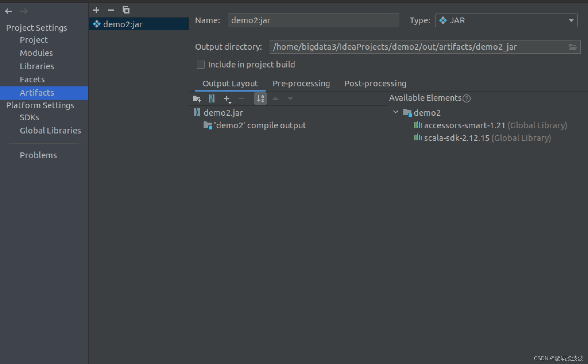Open Available Elements help icon
This screenshot has height=364, width=588.
tap(467, 98)
